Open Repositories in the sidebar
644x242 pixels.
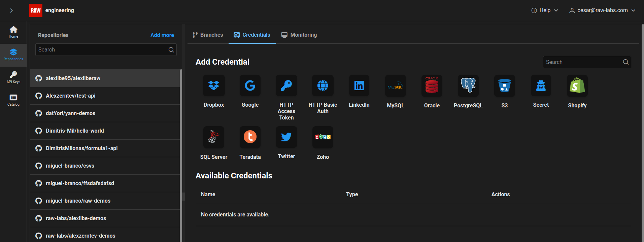coord(13,55)
